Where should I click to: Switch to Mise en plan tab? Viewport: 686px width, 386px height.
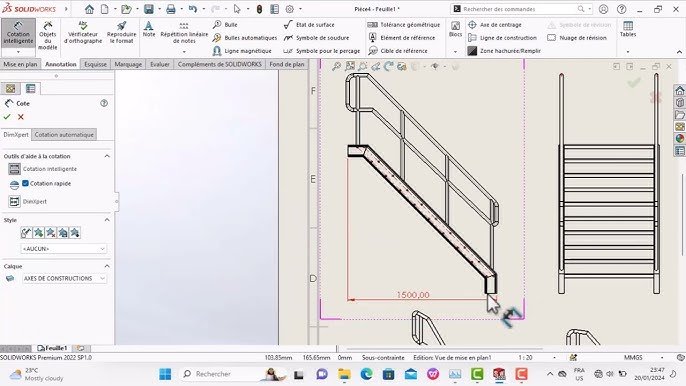pos(20,64)
